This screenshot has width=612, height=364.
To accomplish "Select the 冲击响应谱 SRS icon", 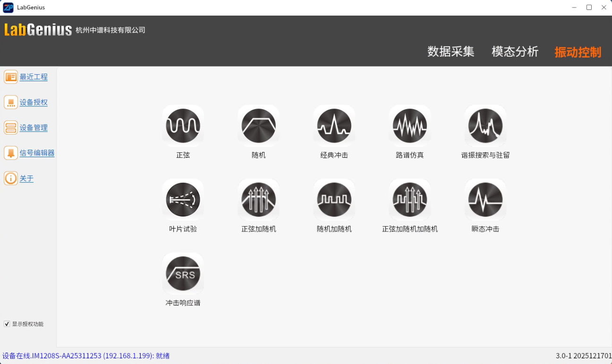I will click(183, 274).
